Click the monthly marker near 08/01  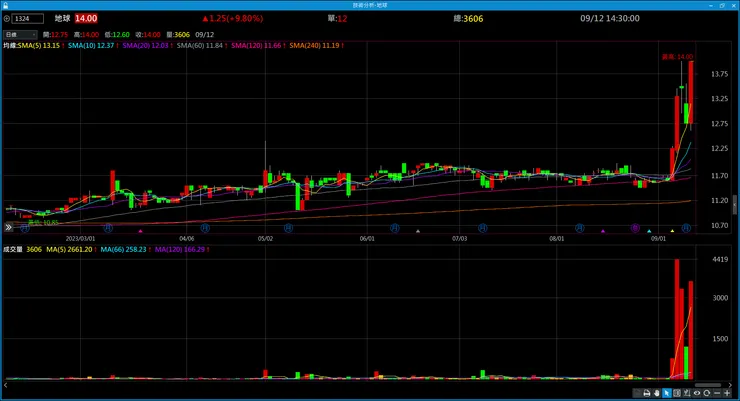point(580,228)
